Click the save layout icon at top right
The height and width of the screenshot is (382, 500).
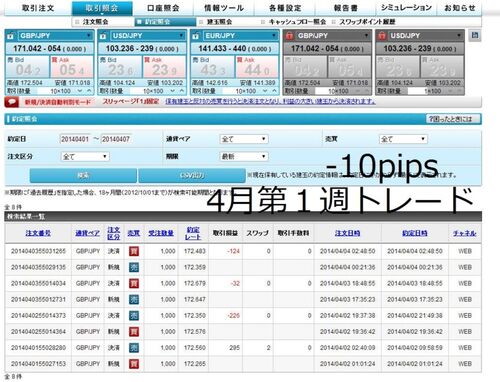(x=475, y=35)
